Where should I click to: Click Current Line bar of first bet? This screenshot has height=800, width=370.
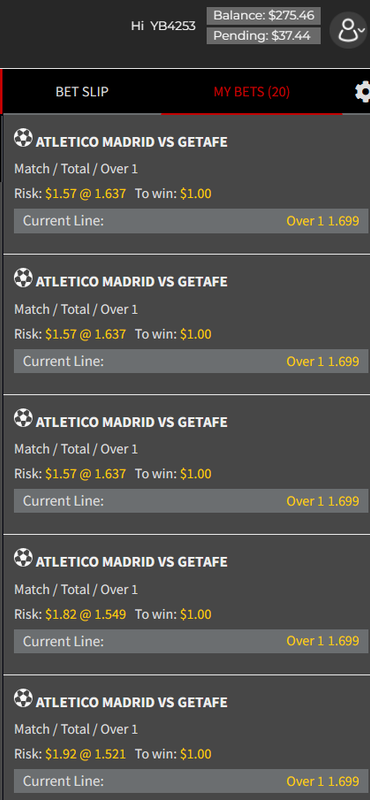(191, 221)
